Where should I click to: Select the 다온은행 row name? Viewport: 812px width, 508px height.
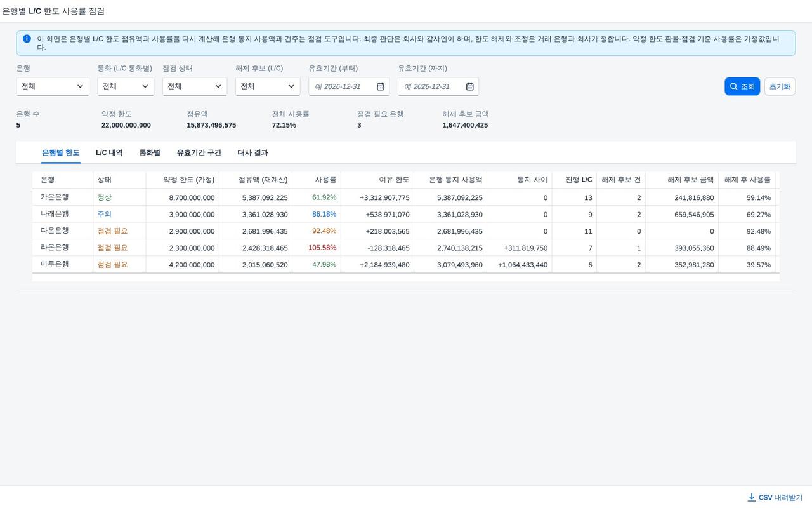point(55,231)
